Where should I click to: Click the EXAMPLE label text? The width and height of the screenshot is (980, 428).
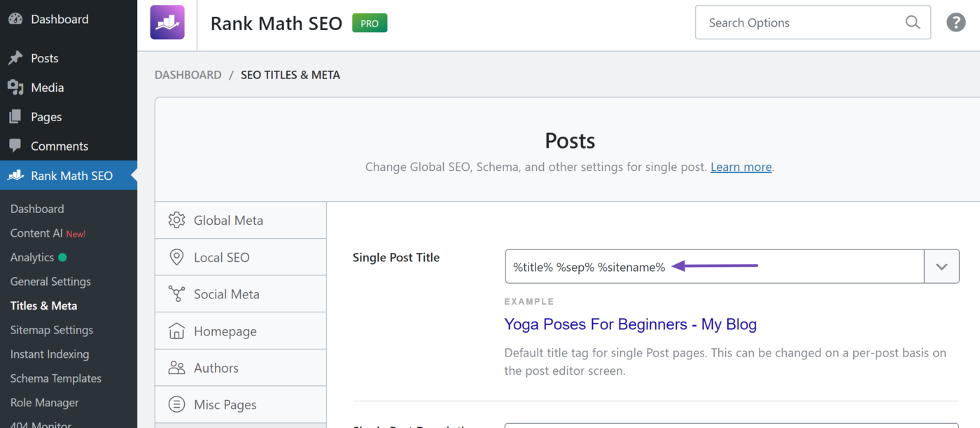529,302
